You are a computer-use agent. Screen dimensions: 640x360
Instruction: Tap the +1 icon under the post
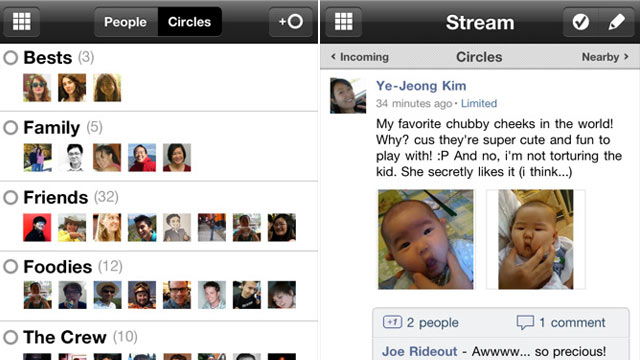tap(392, 322)
